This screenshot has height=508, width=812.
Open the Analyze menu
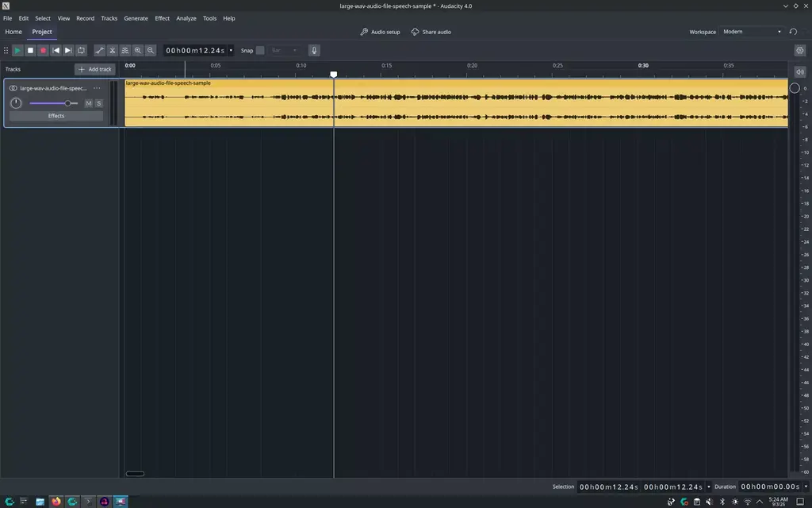[186, 18]
